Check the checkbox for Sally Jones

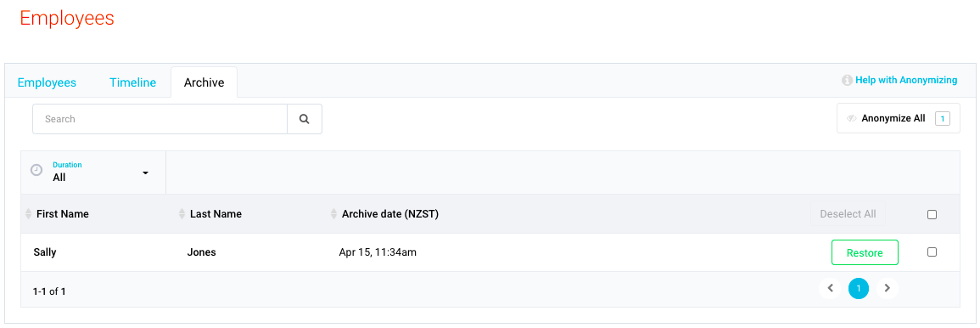(x=932, y=252)
